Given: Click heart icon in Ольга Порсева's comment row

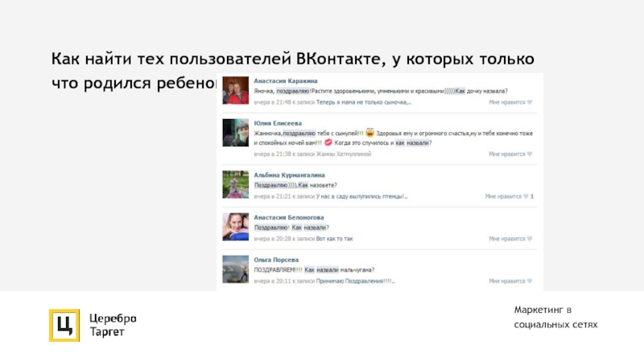Looking at the screenshot, I should click(x=530, y=281).
